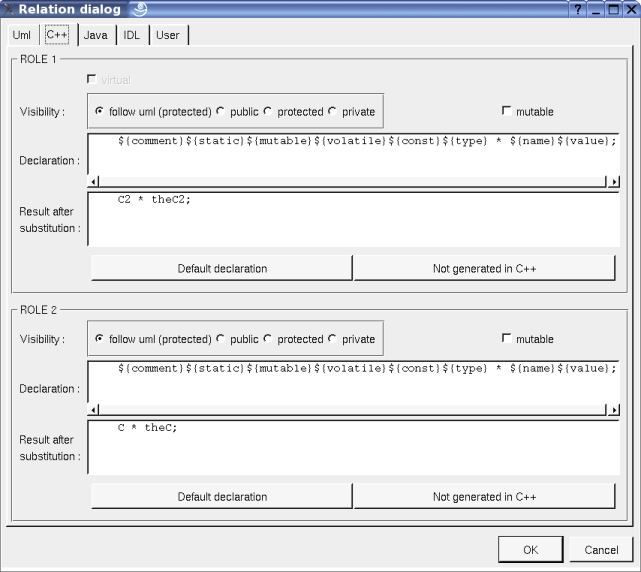Image resolution: width=641 pixels, height=572 pixels.
Task: Click right scroll arrow of Role 1 declaration
Action: [x=614, y=182]
